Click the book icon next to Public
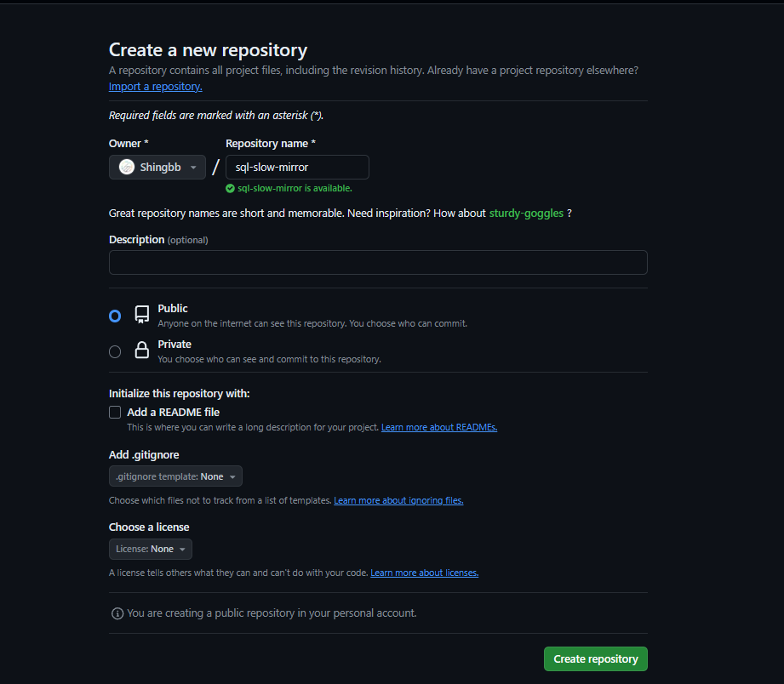This screenshot has width=784, height=684. tap(141, 314)
